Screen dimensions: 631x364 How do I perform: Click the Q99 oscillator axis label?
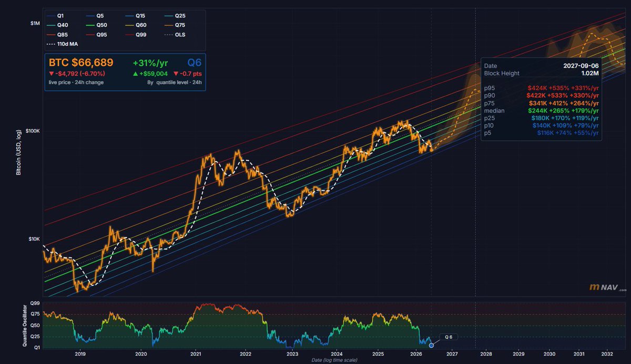coord(35,303)
